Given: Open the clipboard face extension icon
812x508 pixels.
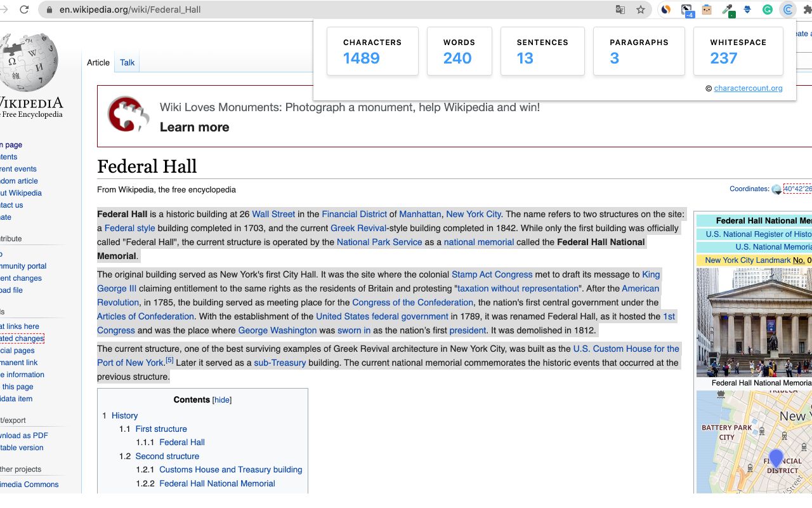Looking at the screenshot, I should pyautogui.click(x=707, y=10).
